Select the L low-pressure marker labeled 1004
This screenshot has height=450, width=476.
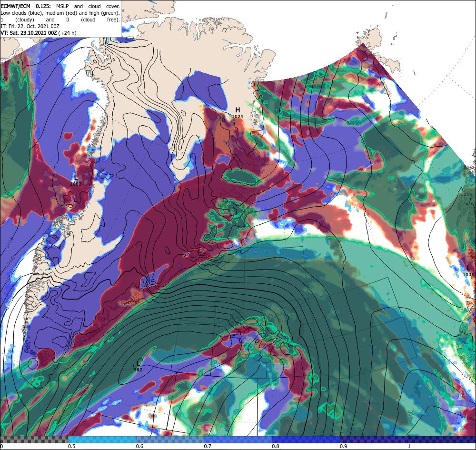coord(468,268)
